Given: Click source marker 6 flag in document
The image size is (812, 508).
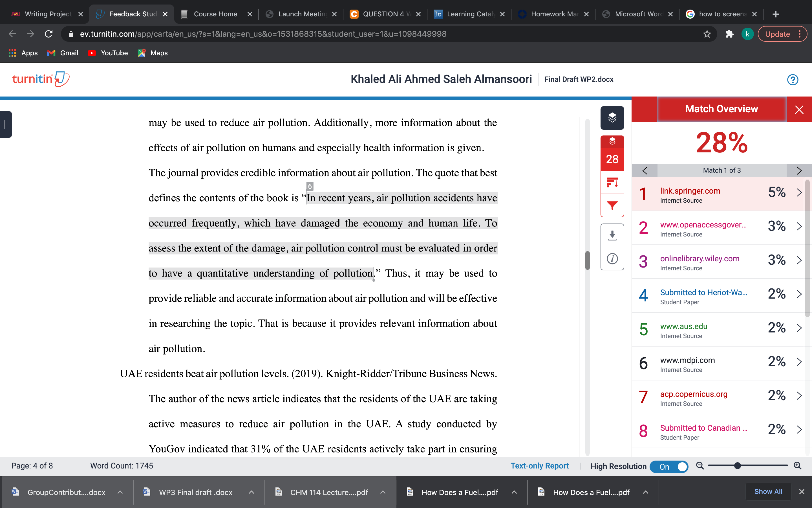Looking at the screenshot, I should coord(310,186).
